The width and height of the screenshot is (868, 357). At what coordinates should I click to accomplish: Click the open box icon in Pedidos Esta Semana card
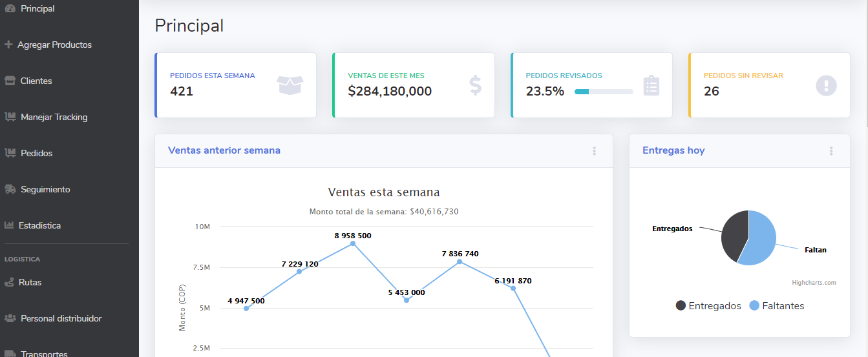tap(290, 85)
